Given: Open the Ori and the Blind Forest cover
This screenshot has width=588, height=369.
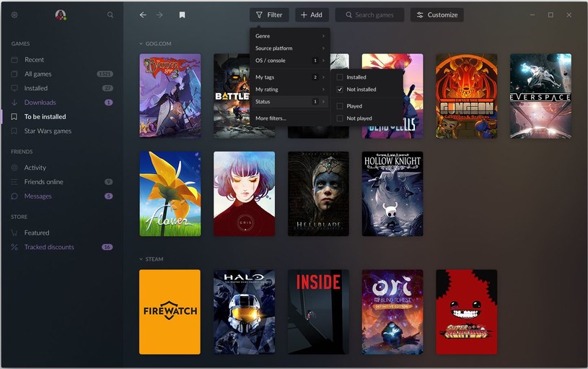Looking at the screenshot, I should (392, 312).
